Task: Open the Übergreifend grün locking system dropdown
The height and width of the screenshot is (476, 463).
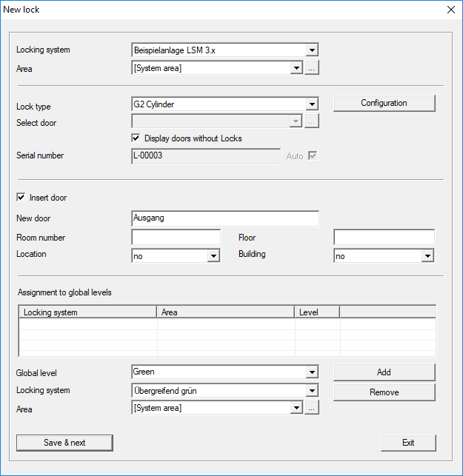Action: point(312,391)
